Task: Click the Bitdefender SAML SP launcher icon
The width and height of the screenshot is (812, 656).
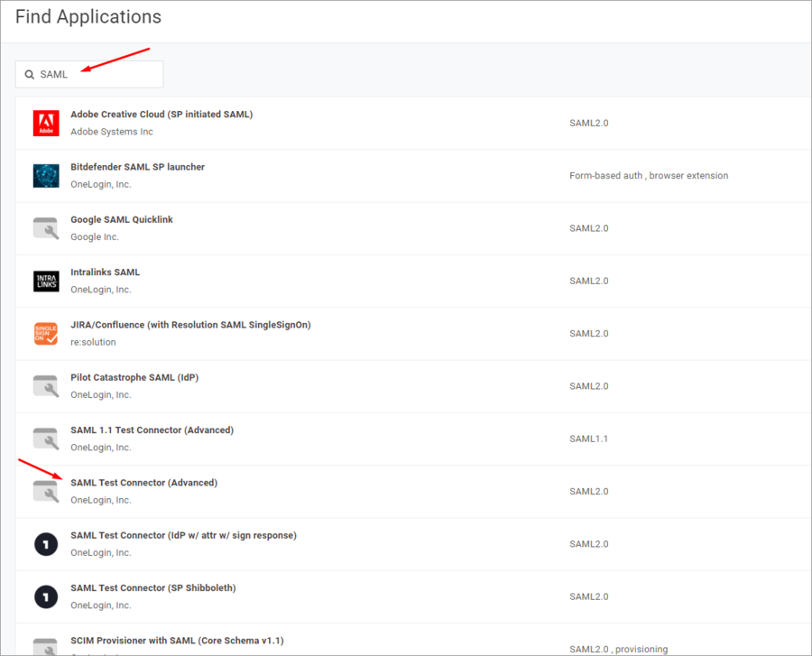Action: [46, 175]
